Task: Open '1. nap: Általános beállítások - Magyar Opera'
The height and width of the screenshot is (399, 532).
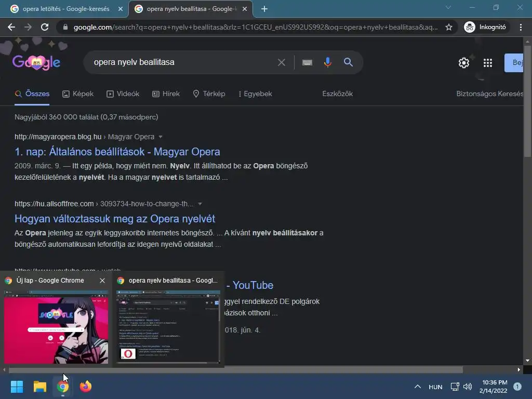Action: click(117, 152)
